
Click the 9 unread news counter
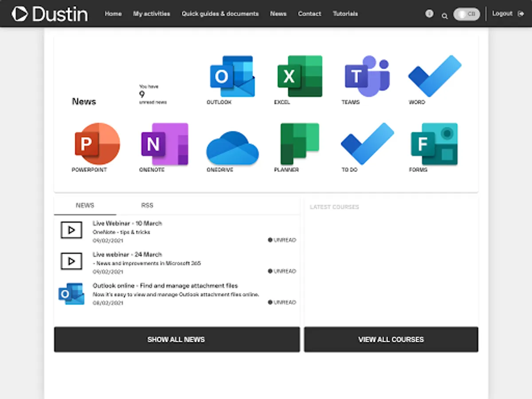tap(153, 94)
